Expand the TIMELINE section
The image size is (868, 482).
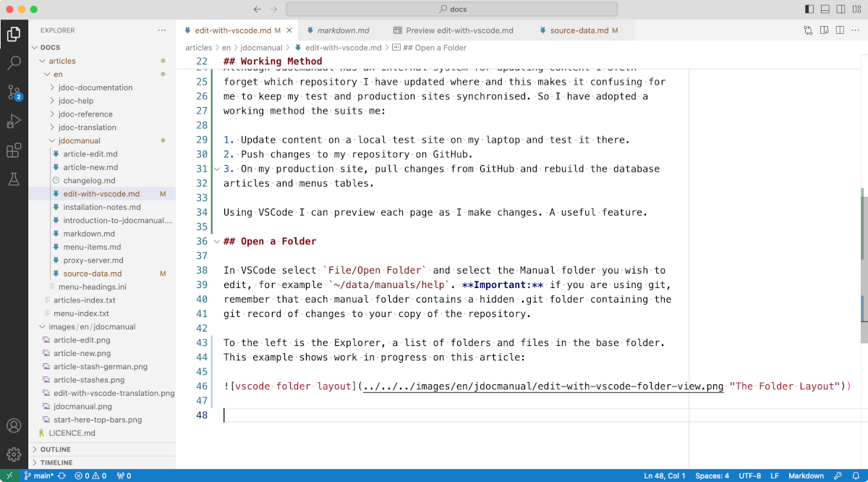56,462
